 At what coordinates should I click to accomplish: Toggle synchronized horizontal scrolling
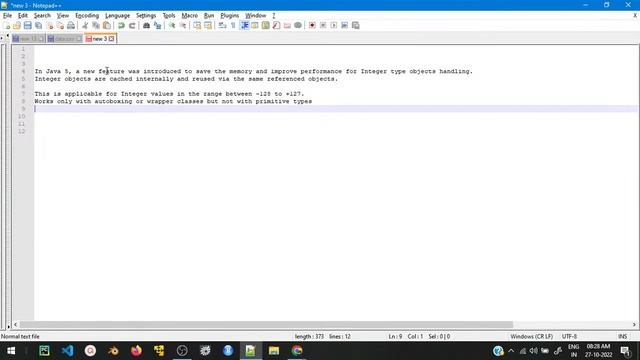(x=208, y=25)
